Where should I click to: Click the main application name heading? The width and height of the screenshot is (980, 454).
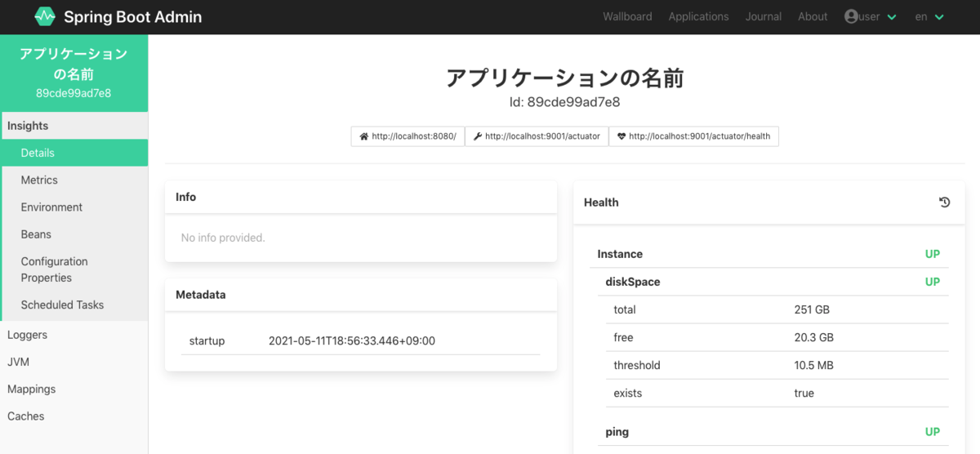[564, 78]
